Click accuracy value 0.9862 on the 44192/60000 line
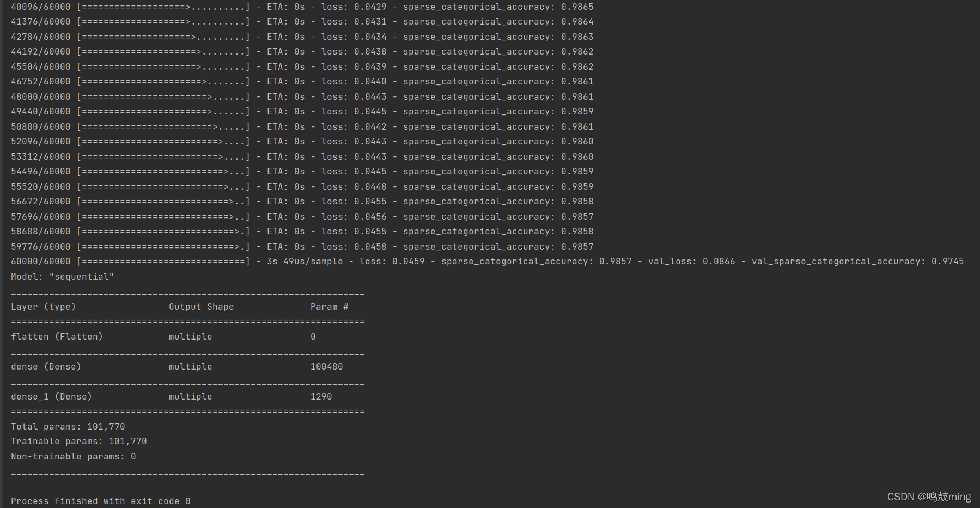The image size is (980, 508). [x=577, y=52]
